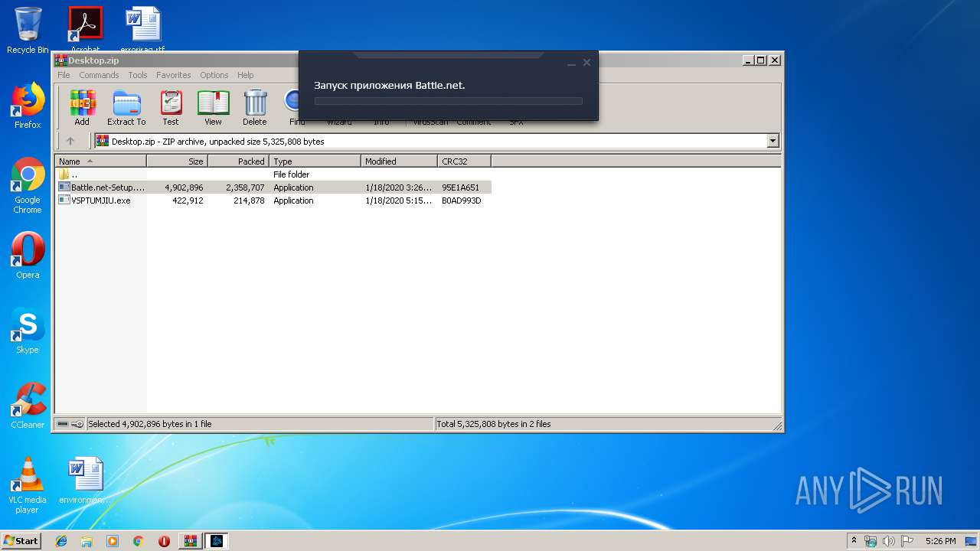
Task: Click status text 'Total 5,325,808 bytes in 2 files'
Action: [493, 424]
